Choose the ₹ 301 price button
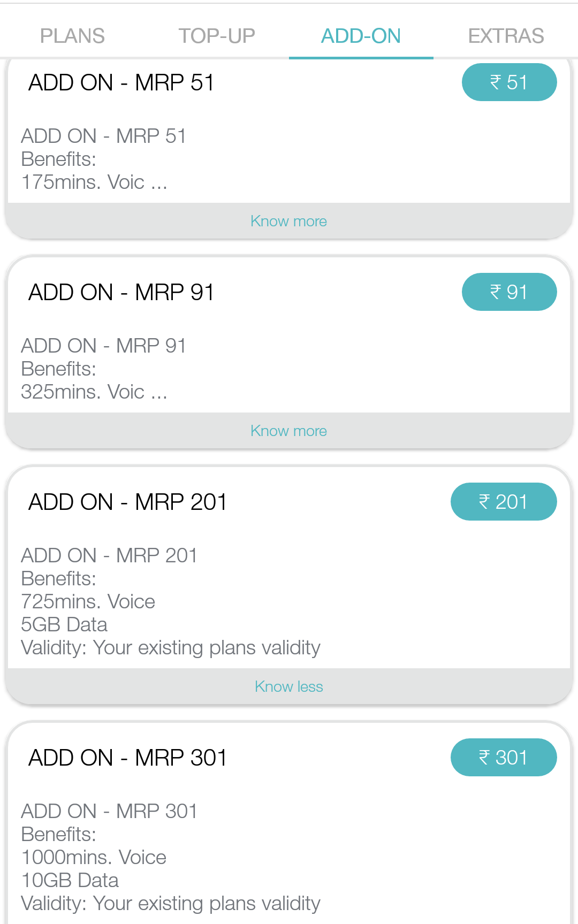578x924 pixels. [x=504, y=758]
